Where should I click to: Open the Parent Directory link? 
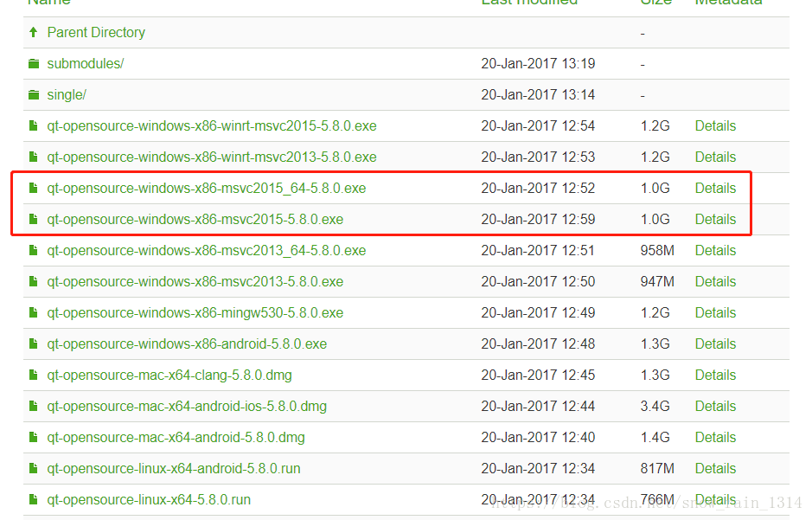96,33
